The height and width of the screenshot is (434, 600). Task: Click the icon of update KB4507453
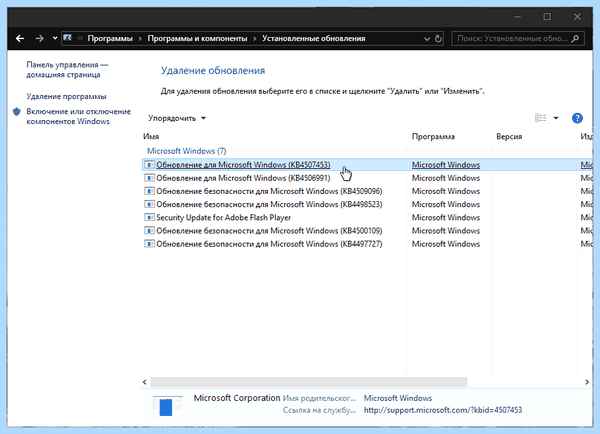point(149,165)
